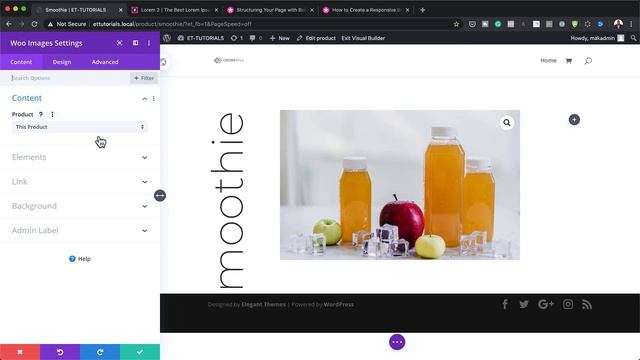The image size is (640, 360).
Task: Save changes with the green check button
Action: 140,352
